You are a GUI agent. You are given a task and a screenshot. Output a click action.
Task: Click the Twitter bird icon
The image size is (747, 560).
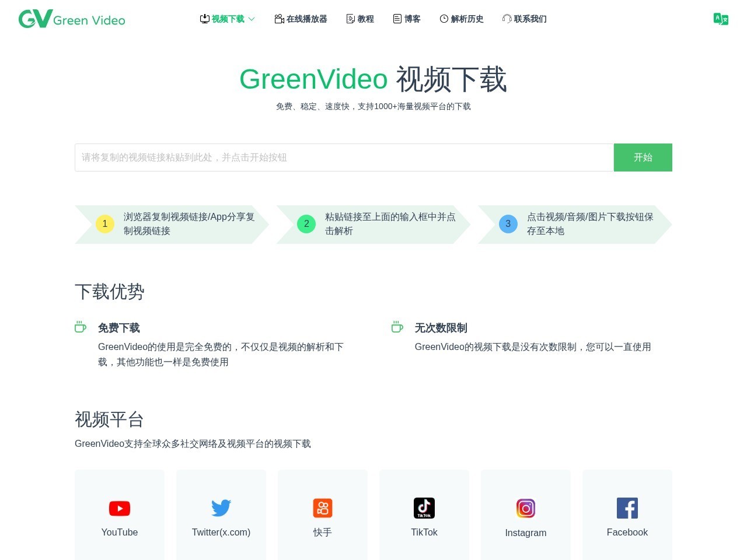221,508
